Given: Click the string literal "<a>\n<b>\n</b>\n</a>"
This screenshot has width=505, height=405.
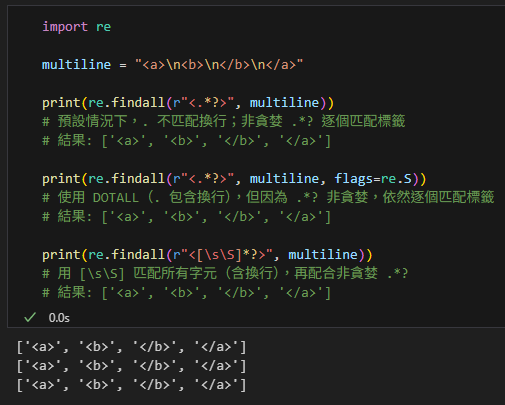Looking at the screenshot, I should coord(219,65).
